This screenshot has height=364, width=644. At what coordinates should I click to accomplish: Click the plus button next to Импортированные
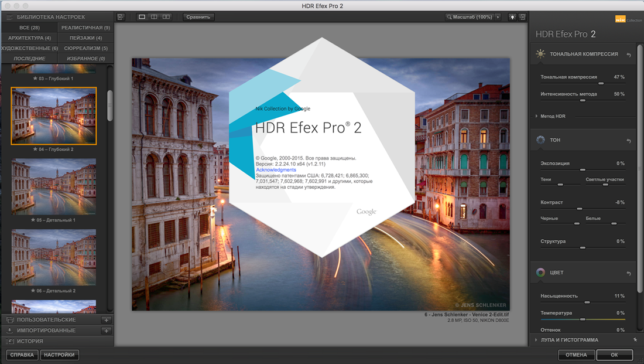[106, 331]
